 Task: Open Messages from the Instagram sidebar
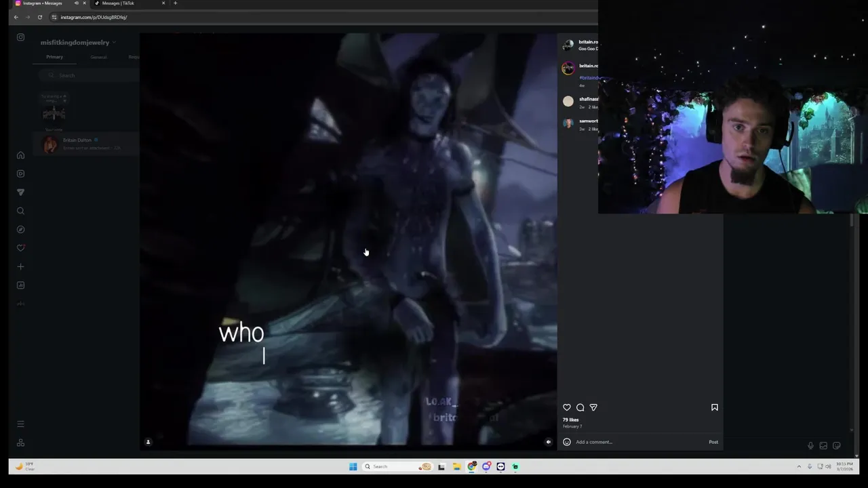tap(21, 192)
